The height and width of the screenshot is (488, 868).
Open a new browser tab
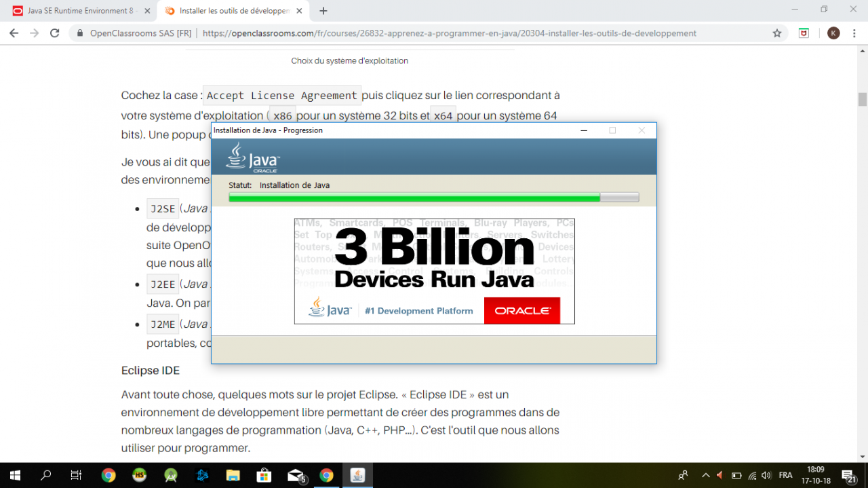323,11
